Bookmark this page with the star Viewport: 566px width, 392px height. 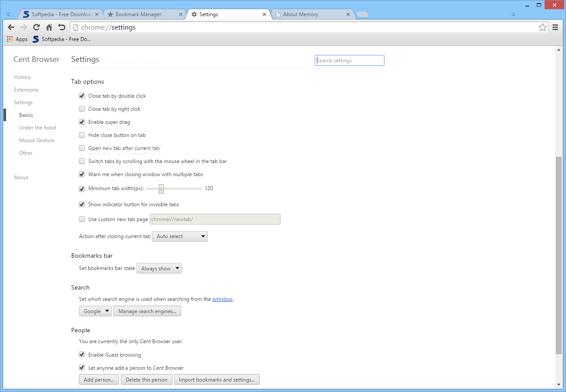coord(542,27)
